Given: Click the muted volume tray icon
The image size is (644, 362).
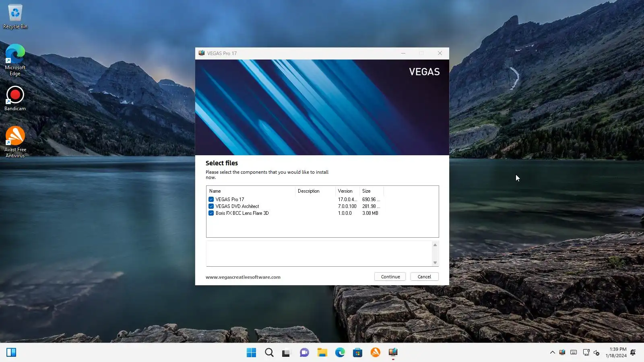Looking at the screenshot, I should [x=597, y=353].
